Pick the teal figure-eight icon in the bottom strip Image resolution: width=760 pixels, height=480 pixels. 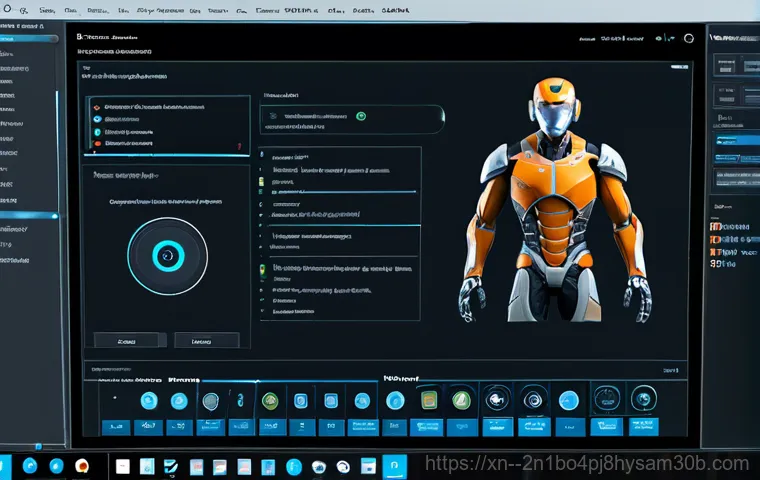coord(240,401)
